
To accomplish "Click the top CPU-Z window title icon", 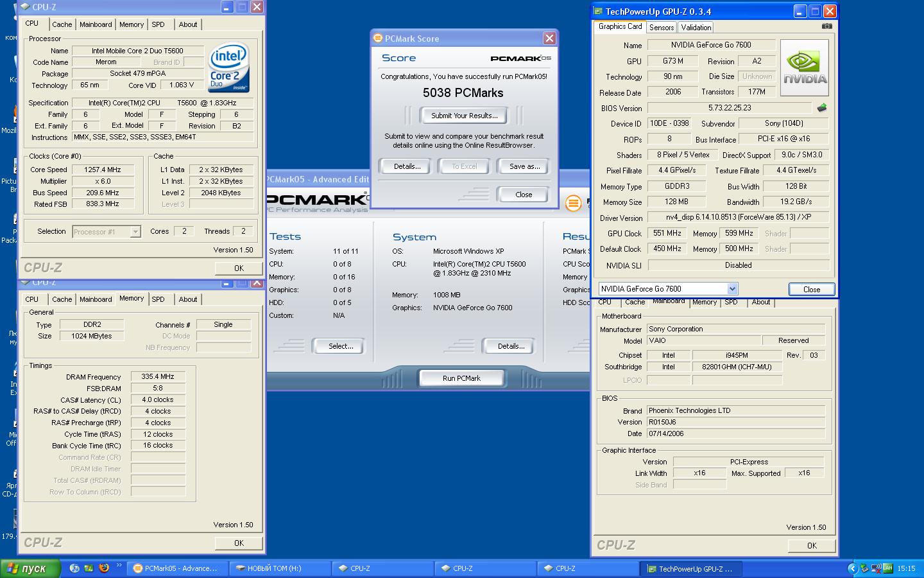I will [x=26, y=7].
